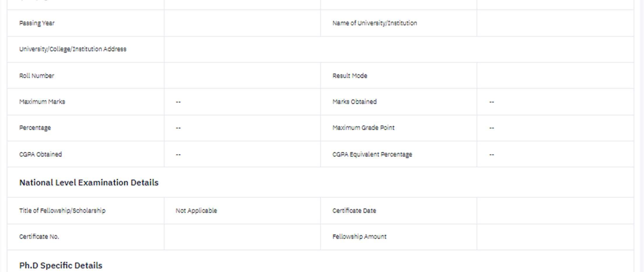Screen dimensions: 644x272
Task: Click the CGPA Obtained label
Action: [x=41, y=154]
